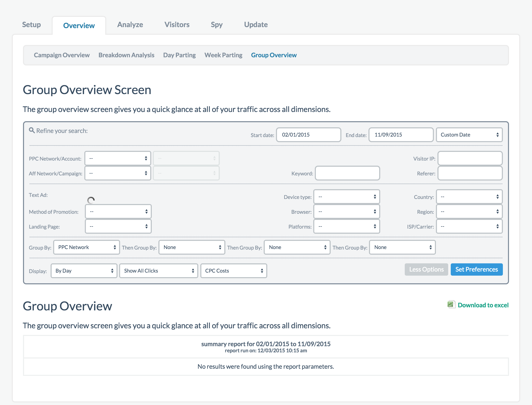
Task: Click the Keyword text field
Action: 347,173
